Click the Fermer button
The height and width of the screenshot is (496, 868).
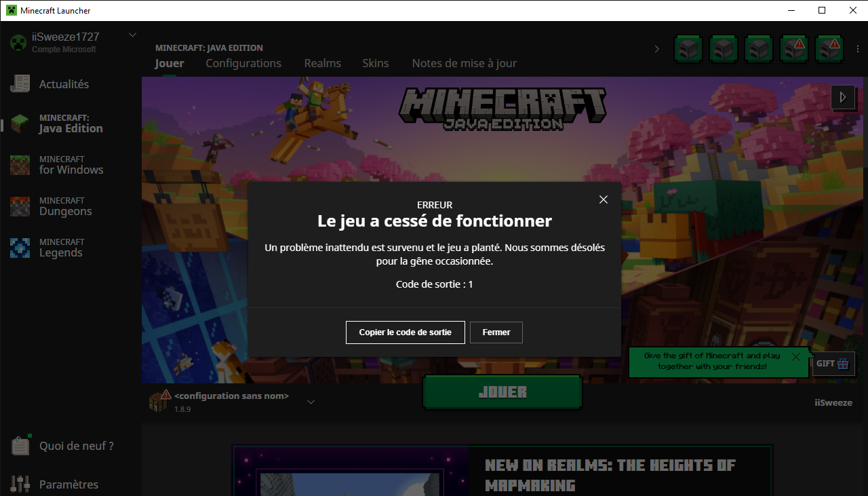pyautogui.click(x=496, y=332)
